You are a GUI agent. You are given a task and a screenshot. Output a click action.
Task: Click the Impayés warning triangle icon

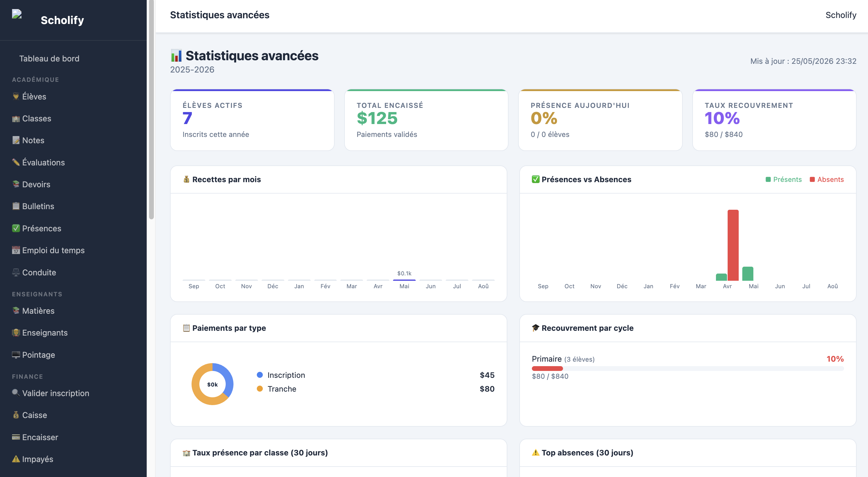[x=16, y=459]
